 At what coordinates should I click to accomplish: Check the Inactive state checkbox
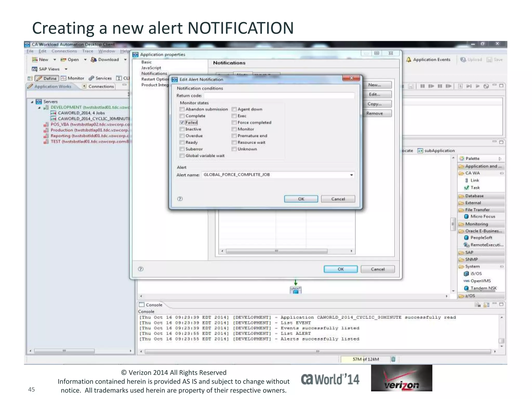[x=182, y=129]
